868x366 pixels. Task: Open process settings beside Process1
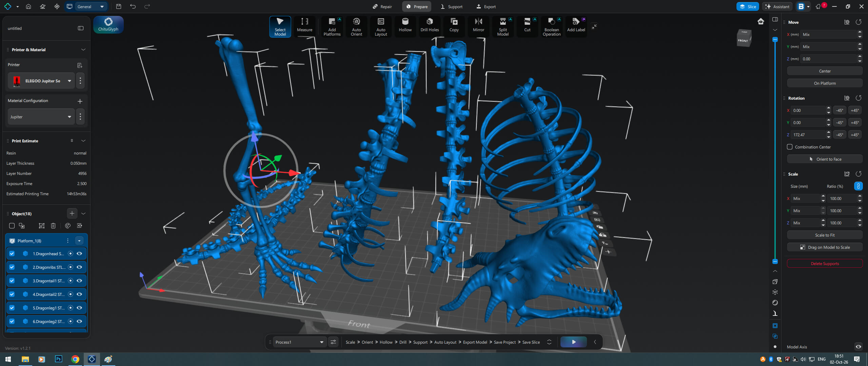coord(333,342)
